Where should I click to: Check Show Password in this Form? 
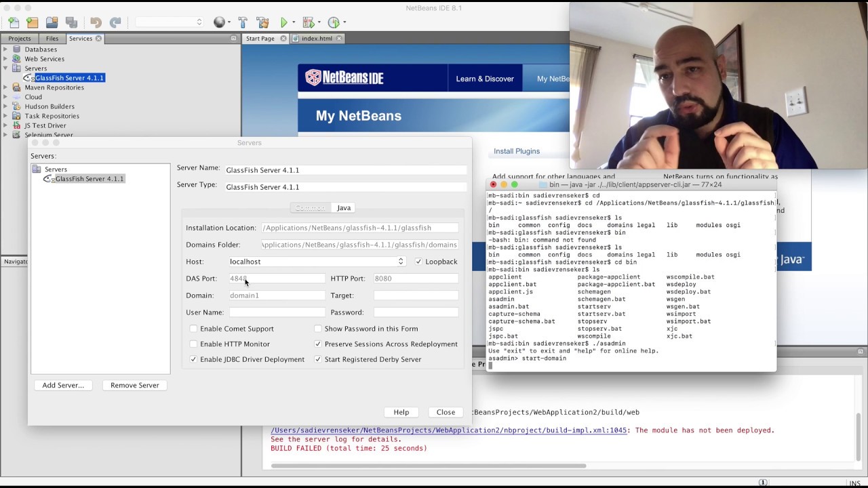pos(317,329)
